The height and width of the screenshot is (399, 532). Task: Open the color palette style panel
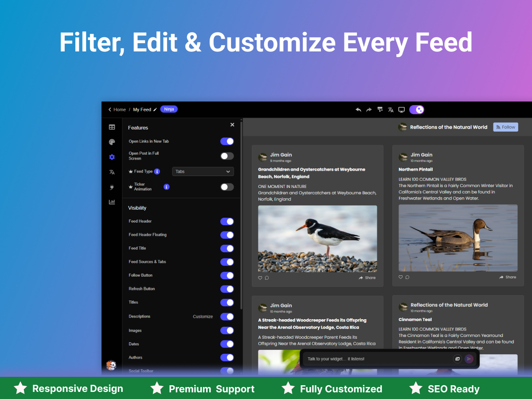(112, 142)
